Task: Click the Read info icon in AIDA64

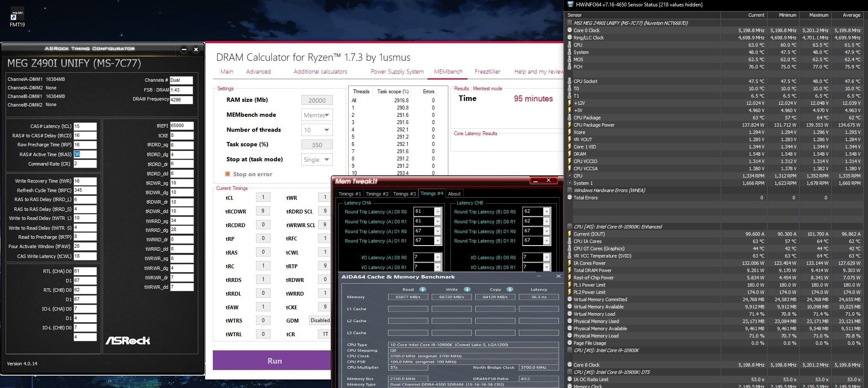Action: (x=422, y=290)
